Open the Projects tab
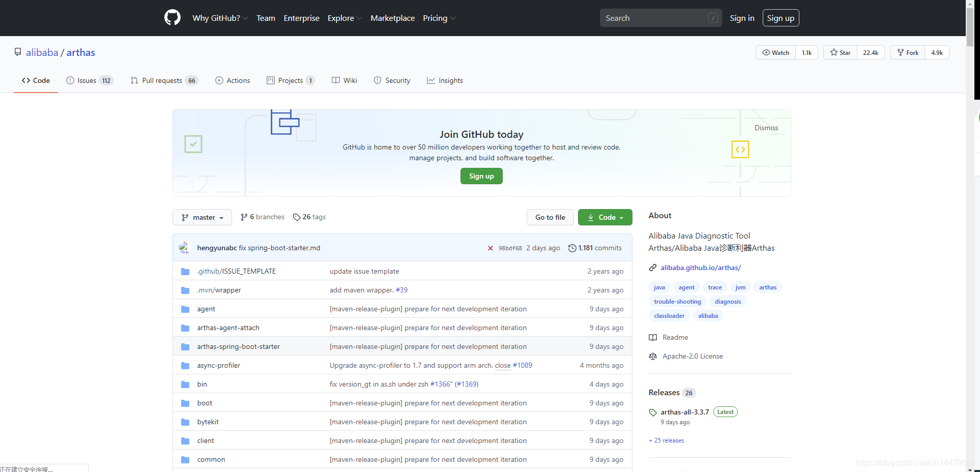Screen dimensions: 980x472 point(291,80)
